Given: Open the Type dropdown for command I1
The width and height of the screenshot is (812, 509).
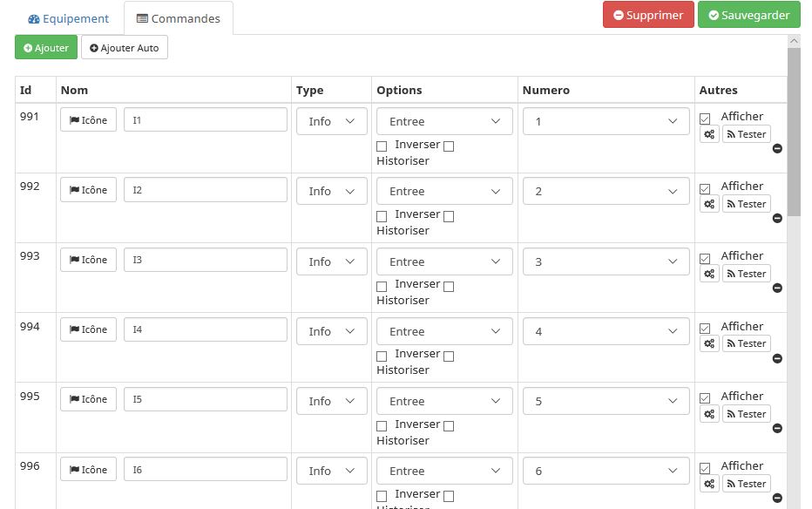Looking at the screenshot, I should pos(331,121).
